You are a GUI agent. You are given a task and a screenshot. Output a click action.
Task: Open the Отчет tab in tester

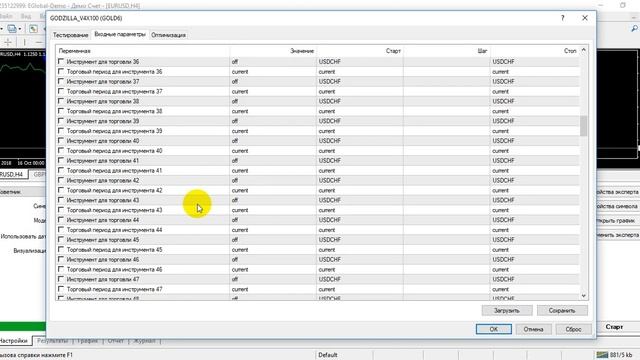pyautogui.click(x=116, y=340)
